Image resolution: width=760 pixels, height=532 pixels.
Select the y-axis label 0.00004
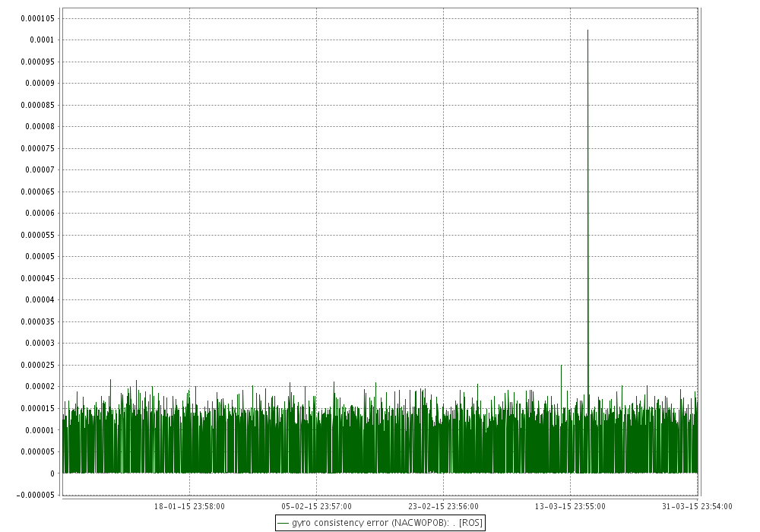[40, 300]
